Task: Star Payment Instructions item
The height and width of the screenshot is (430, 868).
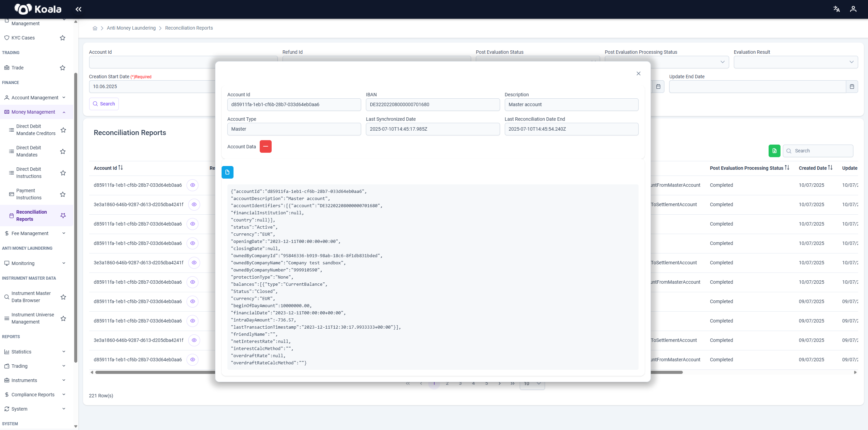Action: pos(63,194)
